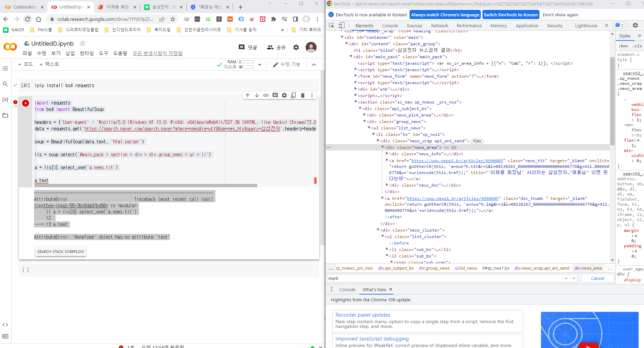Open more cell actions menu
Viewport: 644px width, 348px height.
312,95
